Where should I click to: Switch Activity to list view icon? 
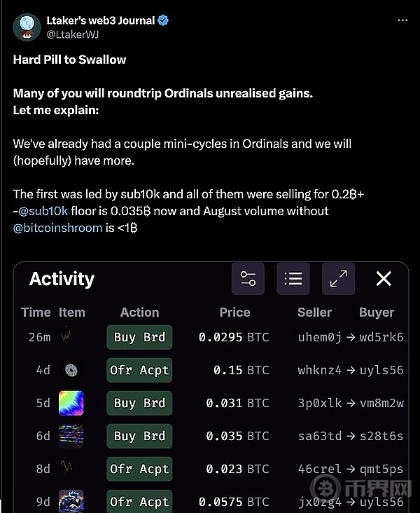(293, 279)
